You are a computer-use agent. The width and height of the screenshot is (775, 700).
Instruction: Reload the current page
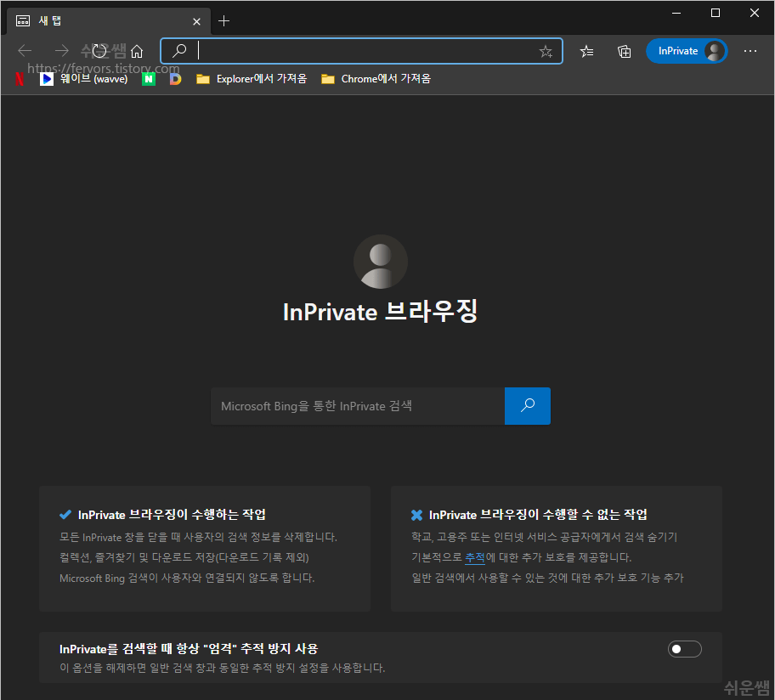coord(99,50)
